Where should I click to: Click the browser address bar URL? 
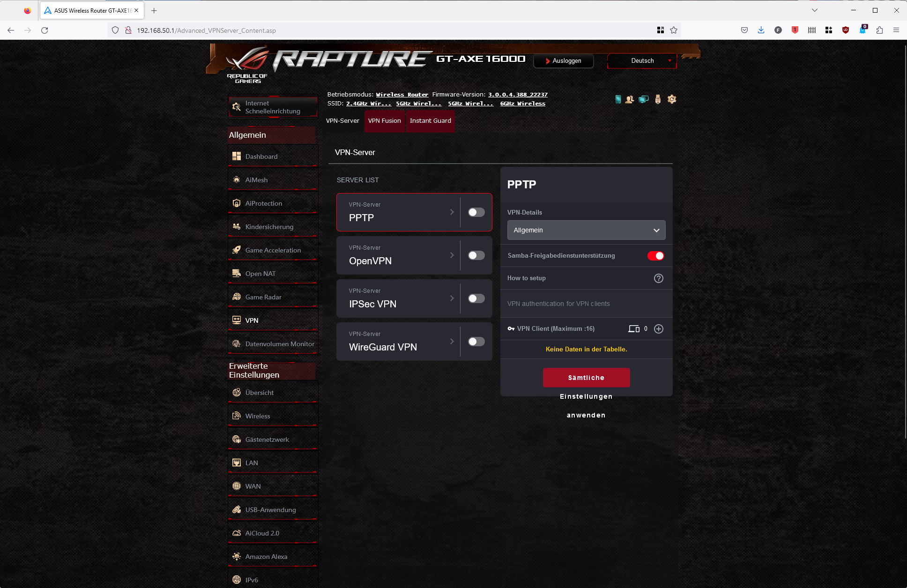pyautogui.click(x=206, y=30)
